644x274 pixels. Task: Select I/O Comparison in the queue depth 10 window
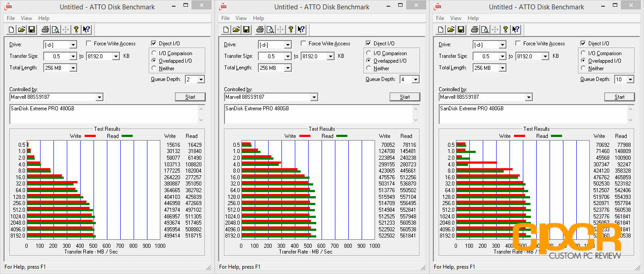click(x=584, y=53)
